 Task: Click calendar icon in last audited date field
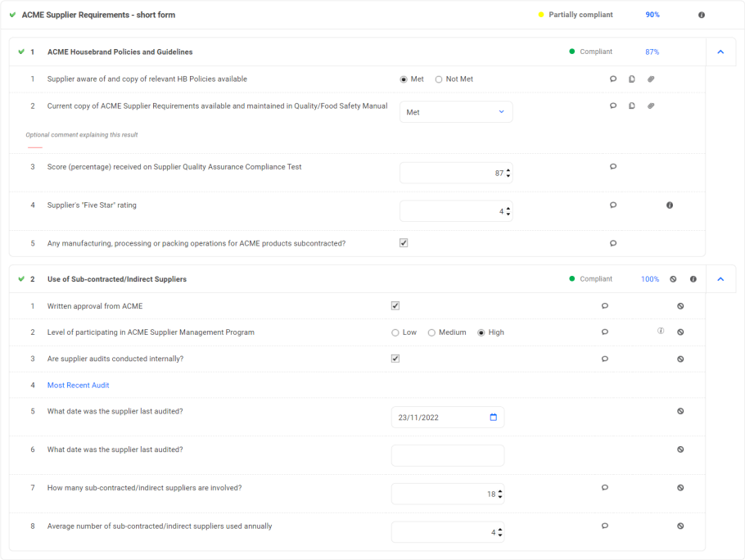click(x=494, y=418)
